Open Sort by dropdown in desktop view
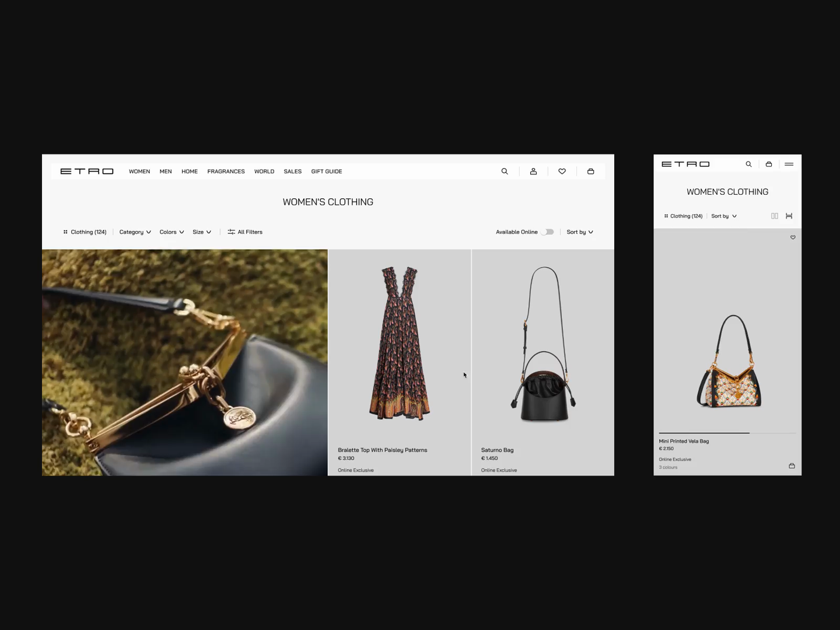The image size is (840, 630). pos(580,232)
